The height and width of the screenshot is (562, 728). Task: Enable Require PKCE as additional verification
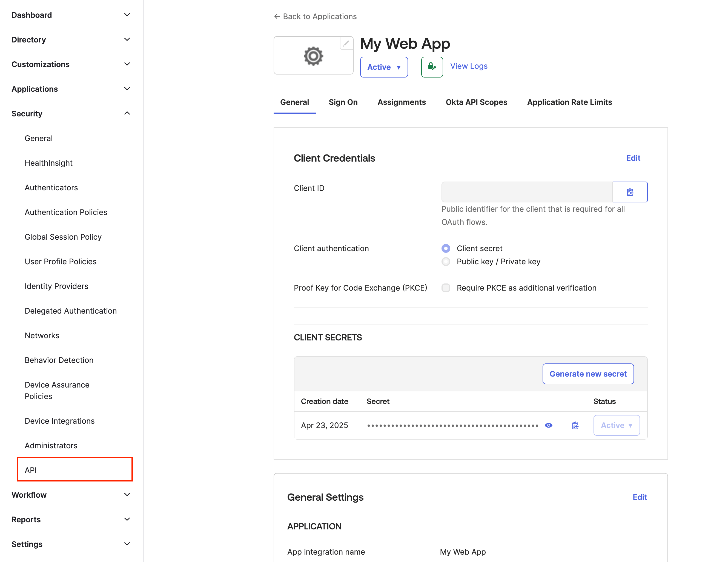click(446, 288)
